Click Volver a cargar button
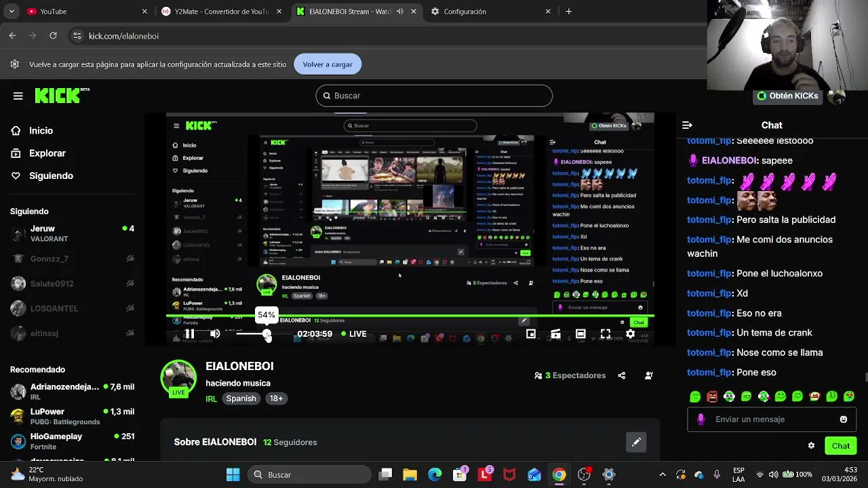This screenshot has width=868, height=488. tap(328, 64)
